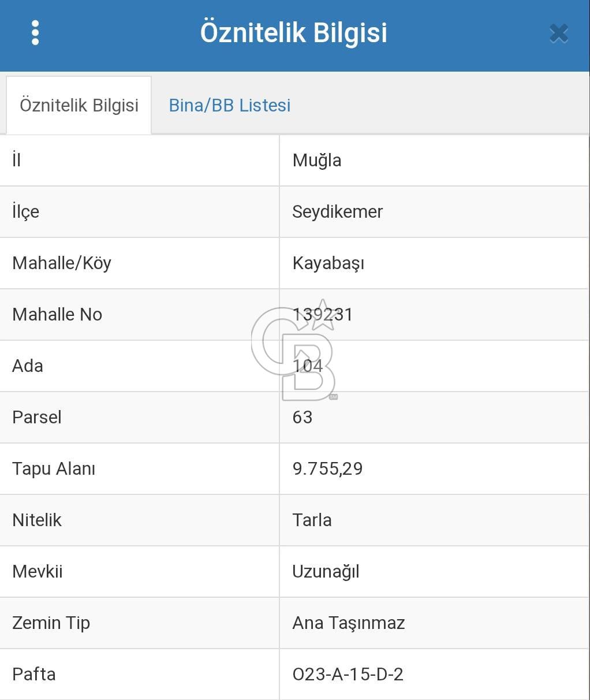Screen dimensions: 590x700
Task: Click the kebab menu in the header
Action: (36, 33)
